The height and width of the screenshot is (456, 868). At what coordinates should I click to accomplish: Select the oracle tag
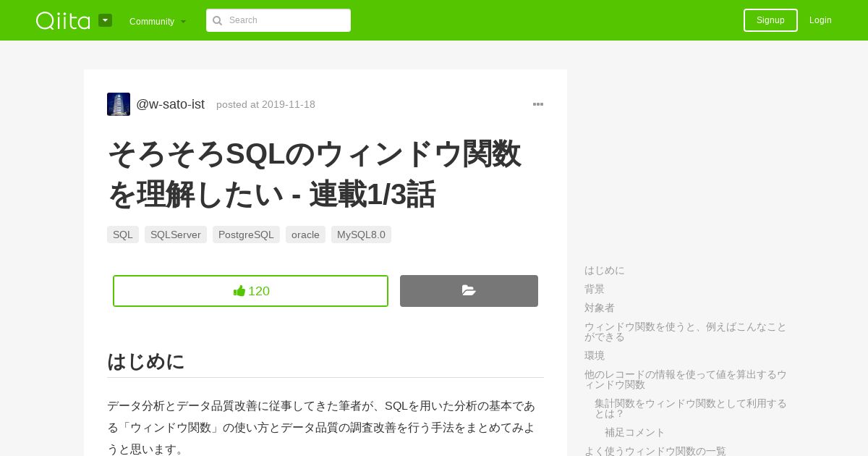point(305,235)
